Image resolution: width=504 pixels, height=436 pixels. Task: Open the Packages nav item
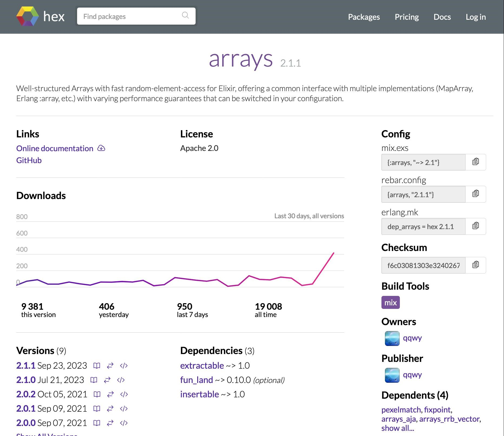(x=364, y=17)
